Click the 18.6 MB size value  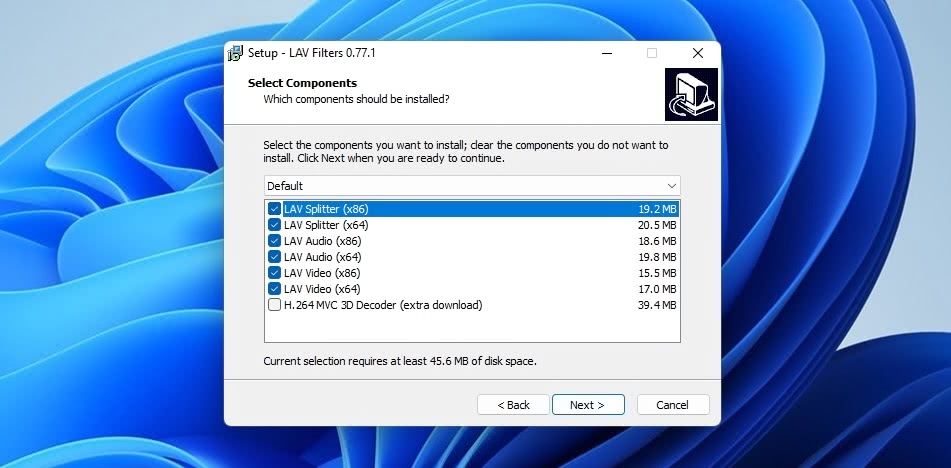pyautogui.click(x=657, y=241)
